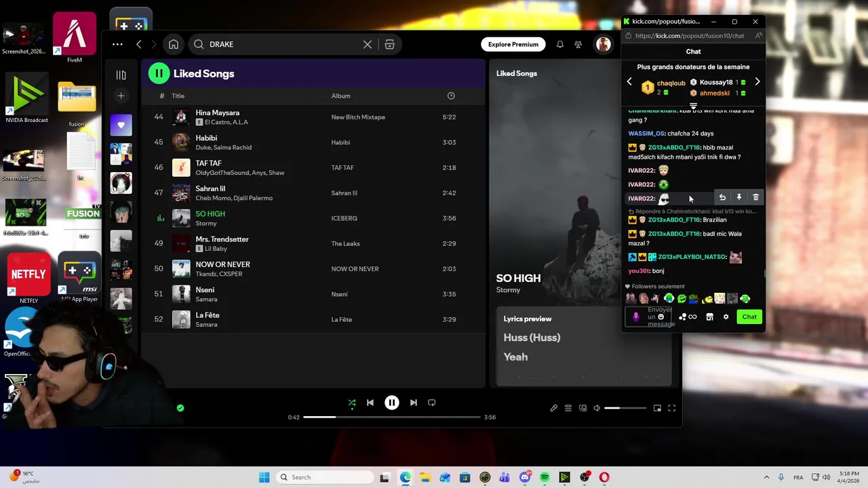This screenshot has height=488, width=868.
Task: Pin IVAR022's chat message
Action: (739, 197)
